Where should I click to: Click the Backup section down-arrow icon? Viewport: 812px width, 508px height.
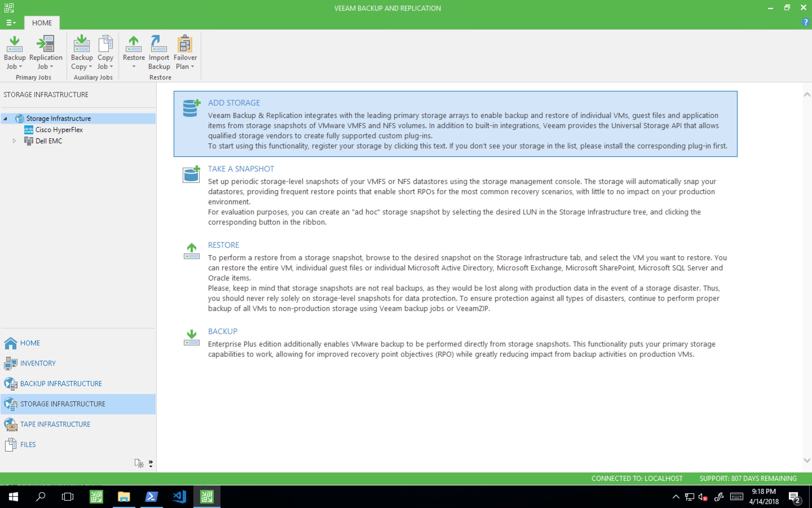[192, 337]
